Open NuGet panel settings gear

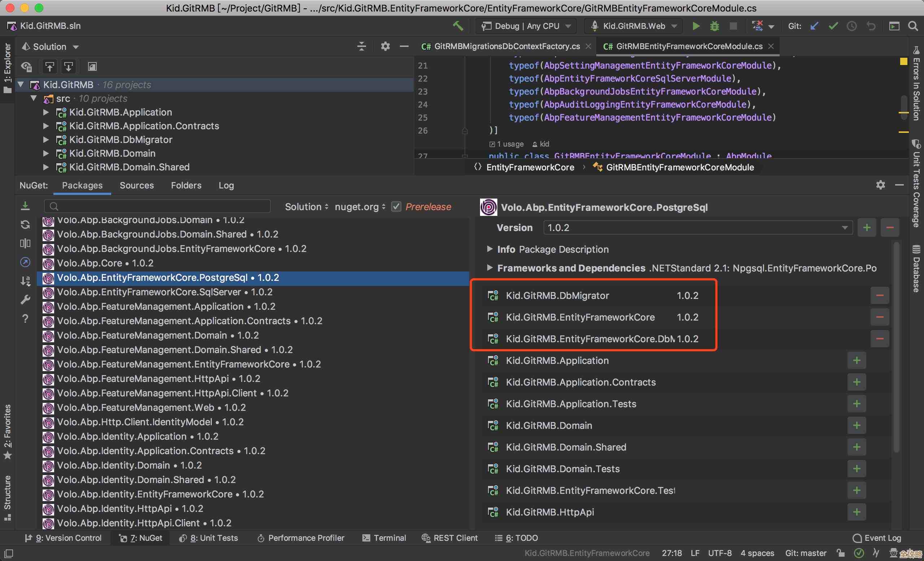click(x=880, y=185)
